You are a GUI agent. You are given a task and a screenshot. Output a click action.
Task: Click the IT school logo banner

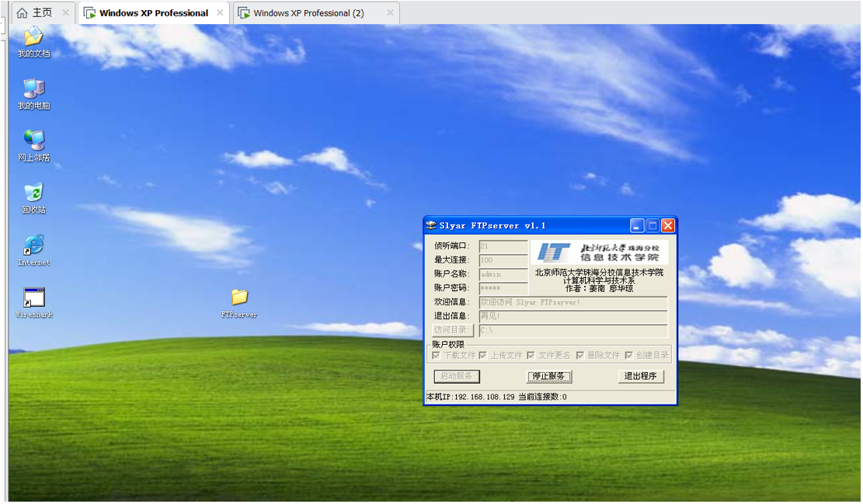coord(600,252)
